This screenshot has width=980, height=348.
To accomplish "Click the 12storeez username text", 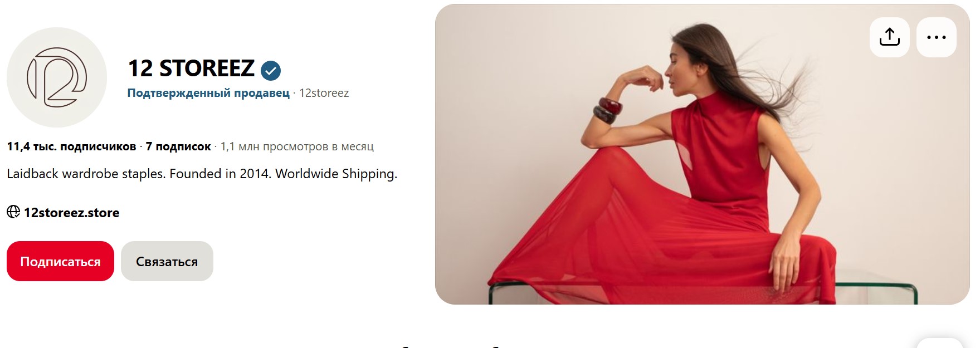I will pyautogui.click(x=324, y=93).
